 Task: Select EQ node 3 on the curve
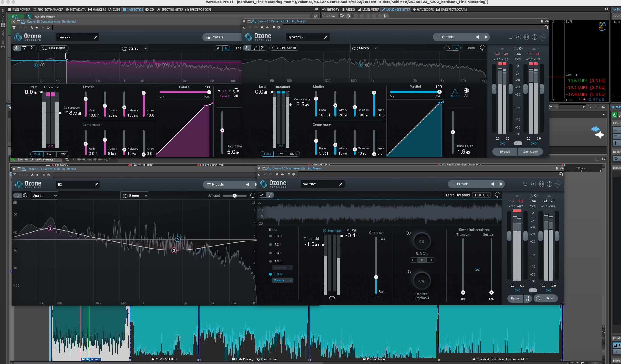click(174, 250)
